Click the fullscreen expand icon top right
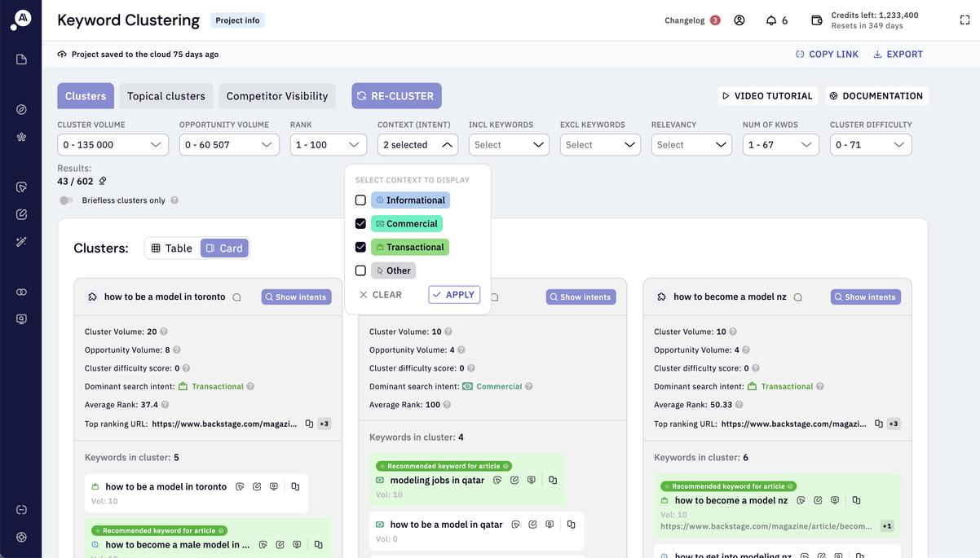980x558 pixels. coord(965,20)
